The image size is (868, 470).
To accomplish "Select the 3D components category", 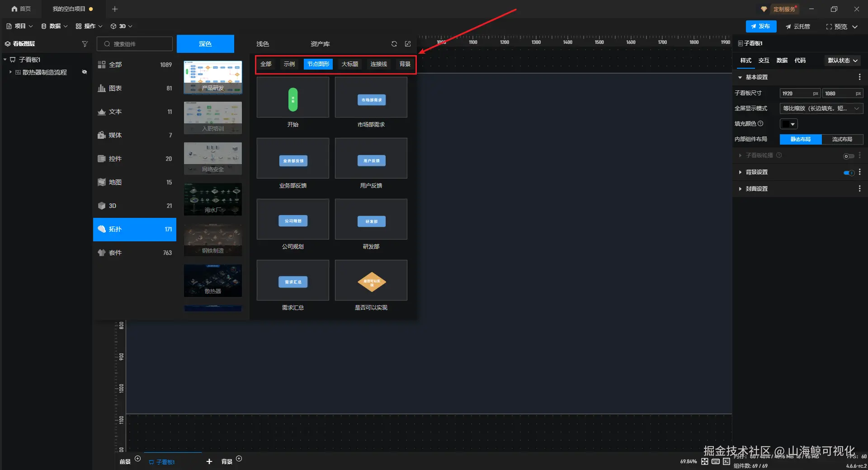I will pos(135,206).
